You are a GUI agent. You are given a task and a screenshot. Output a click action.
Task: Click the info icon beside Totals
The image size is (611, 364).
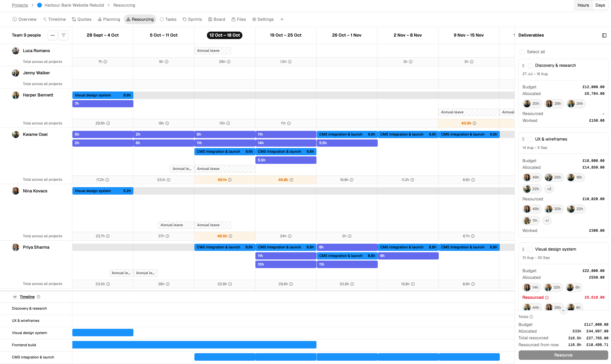click(531, 317)
